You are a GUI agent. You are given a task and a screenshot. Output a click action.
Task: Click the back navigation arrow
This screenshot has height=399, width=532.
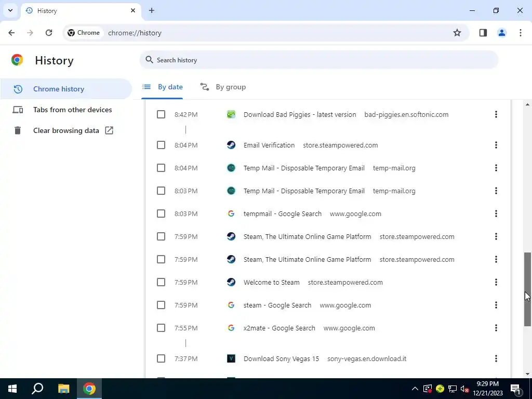coord(11,33)
